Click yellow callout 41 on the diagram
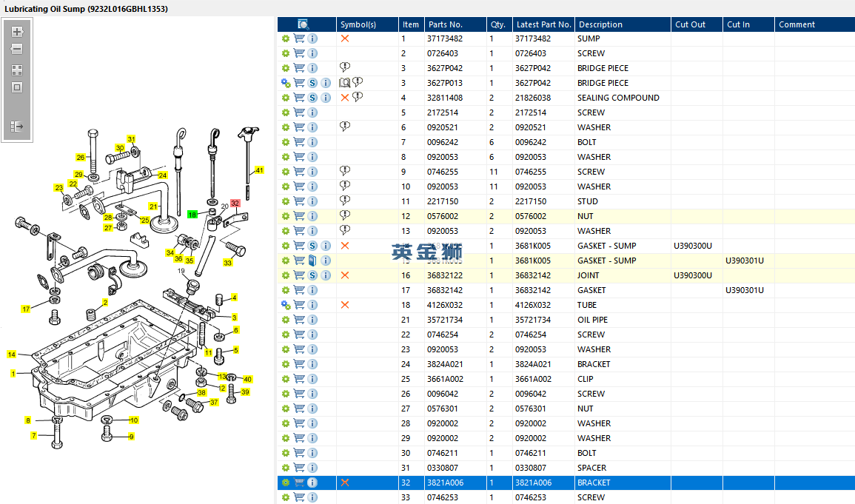This screenshot has height=504, width=855. click(259, 170)
